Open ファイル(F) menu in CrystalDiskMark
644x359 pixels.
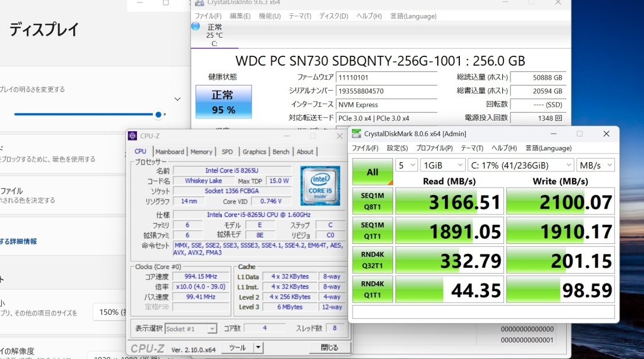pos(365,148)
